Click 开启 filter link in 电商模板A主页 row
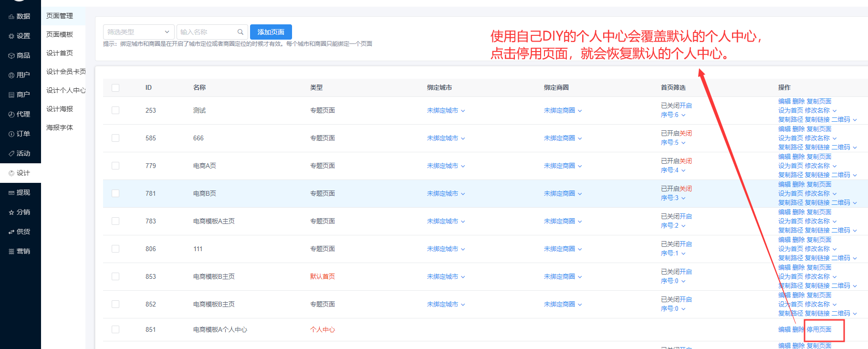This screenshot has width=868, height=349. click(x=686, y=216)
